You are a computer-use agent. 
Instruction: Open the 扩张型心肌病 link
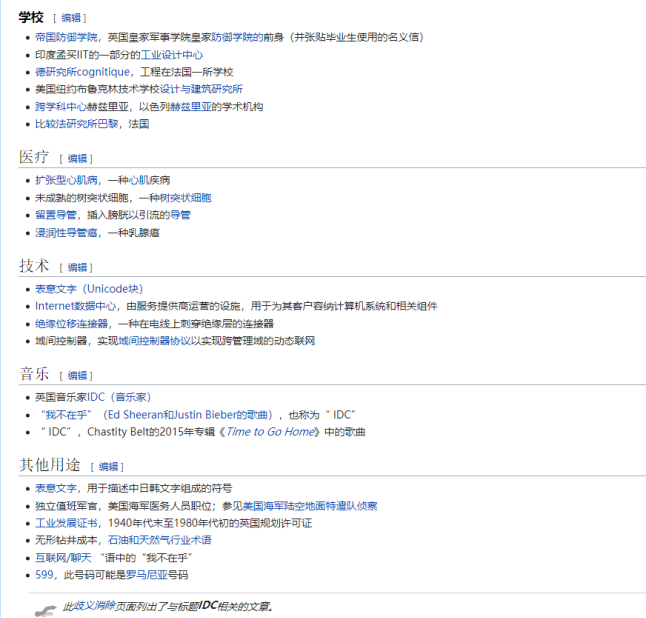tap(66, 180)
